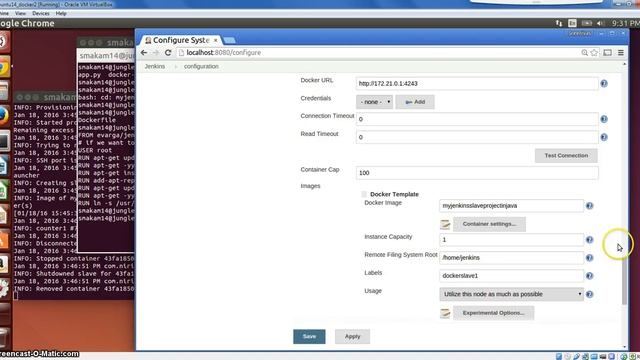Open the keyboard layout indicator in top panel
Viewport: 640px width, 360px height.
tap(572, 23)
